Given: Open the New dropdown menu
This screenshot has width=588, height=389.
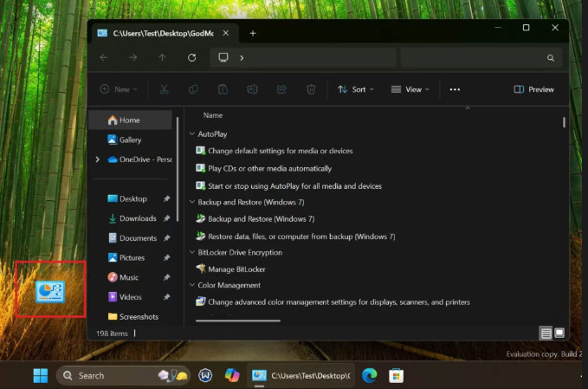Looking at the screenshot, I should pos(119,89).
